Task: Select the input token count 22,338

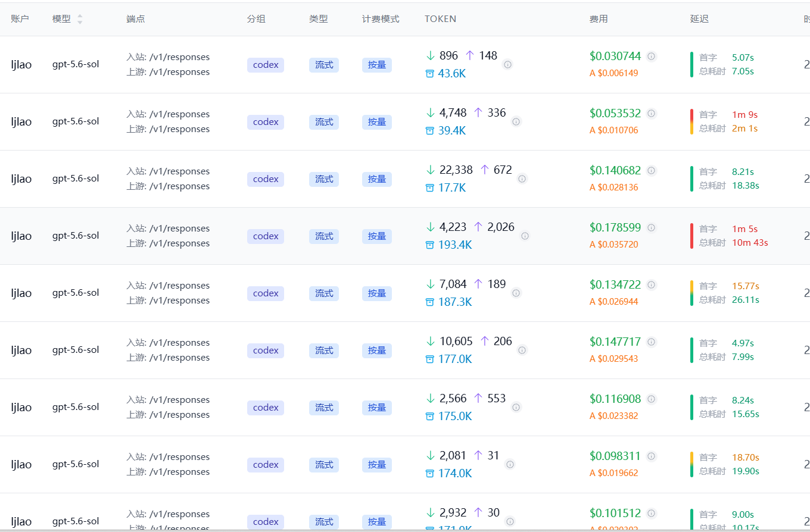Action: (x=456, y=170)
